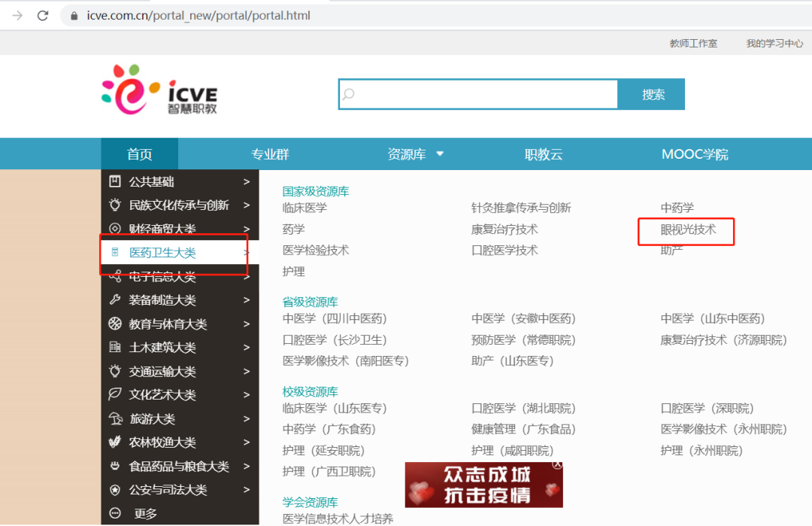Click the 文化艺术大类 leaf icon
Screen dimensions: 812x526
(115, 394)
